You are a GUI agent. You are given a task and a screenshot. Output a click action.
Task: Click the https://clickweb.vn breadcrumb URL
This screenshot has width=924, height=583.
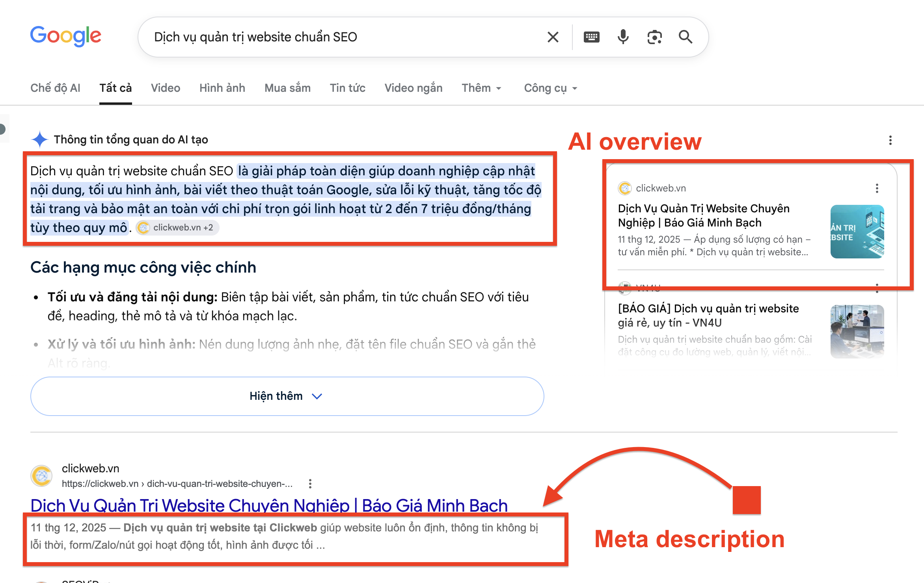click(177, 484)
